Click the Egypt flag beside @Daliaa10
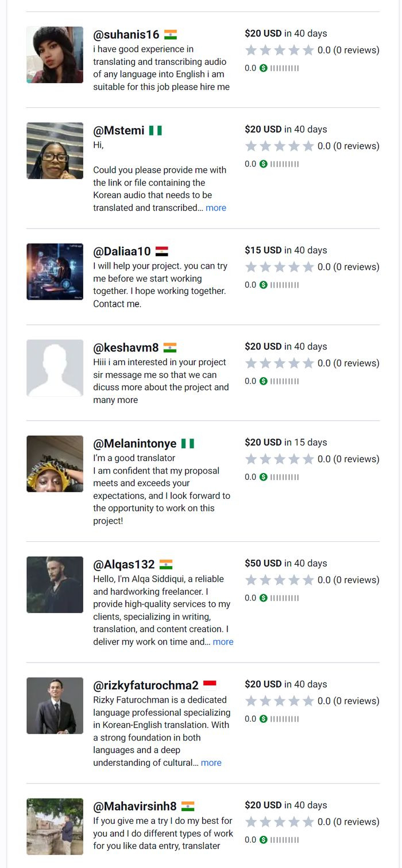The height and width of the screenshot is (868, 402). click(161, 251)
